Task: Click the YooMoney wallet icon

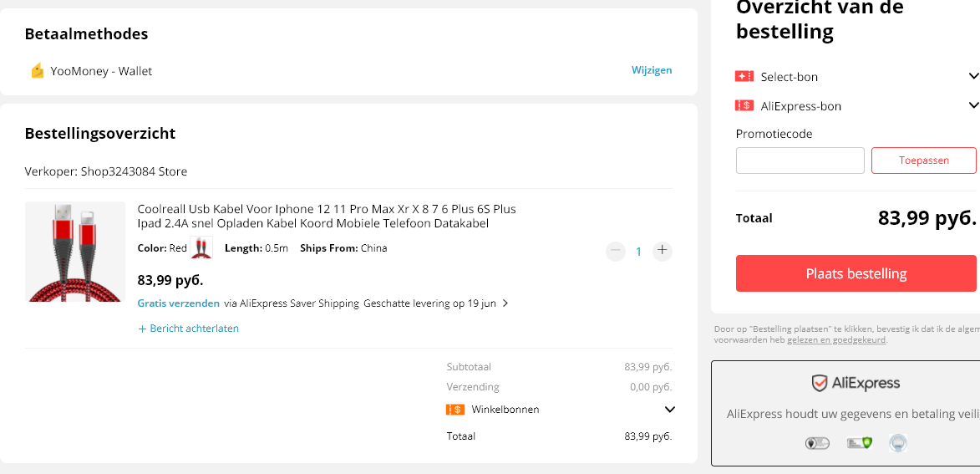Action: (38, 71)
